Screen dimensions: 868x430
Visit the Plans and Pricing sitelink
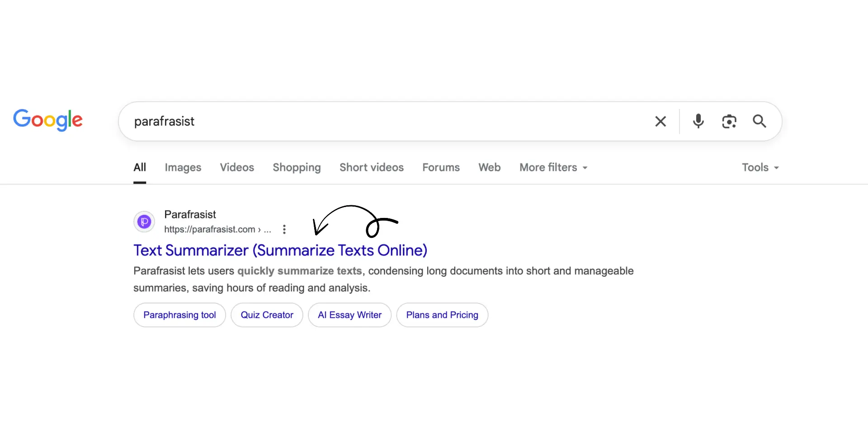click(442, 315)
